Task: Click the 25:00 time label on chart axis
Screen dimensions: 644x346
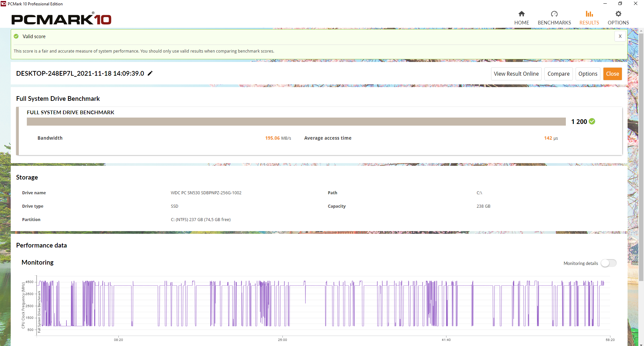Action: (282, 340)
